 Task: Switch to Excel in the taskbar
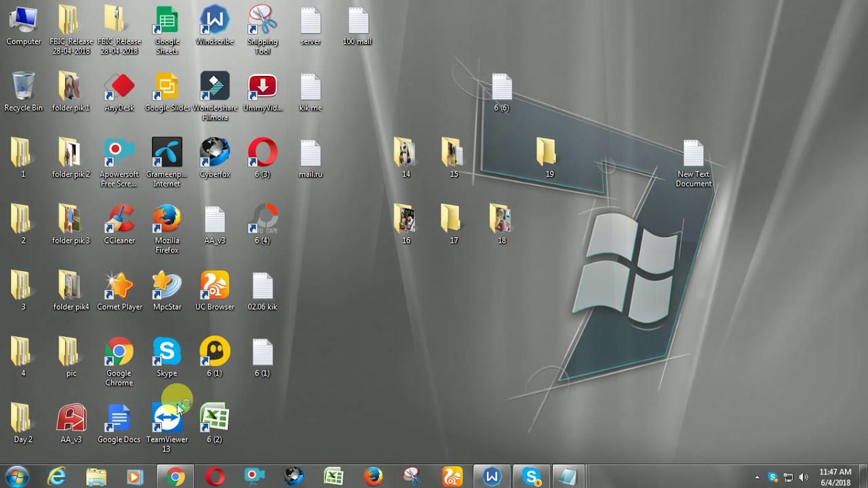[333, 477]
